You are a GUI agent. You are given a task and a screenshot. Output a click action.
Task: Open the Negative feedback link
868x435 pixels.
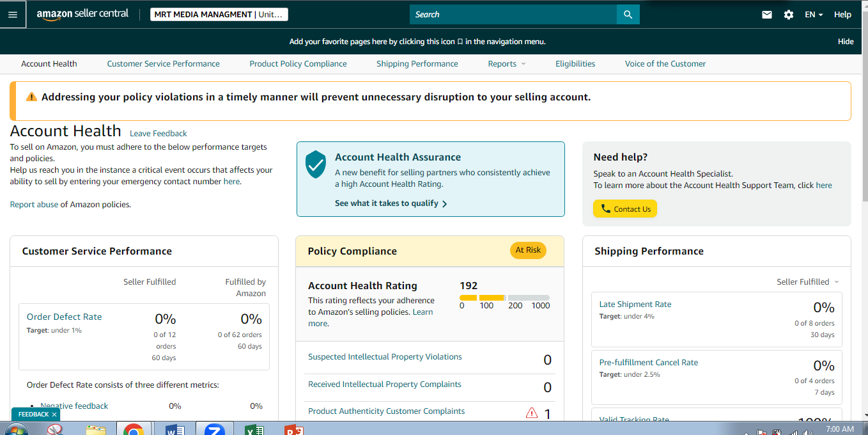pos(74,406)
